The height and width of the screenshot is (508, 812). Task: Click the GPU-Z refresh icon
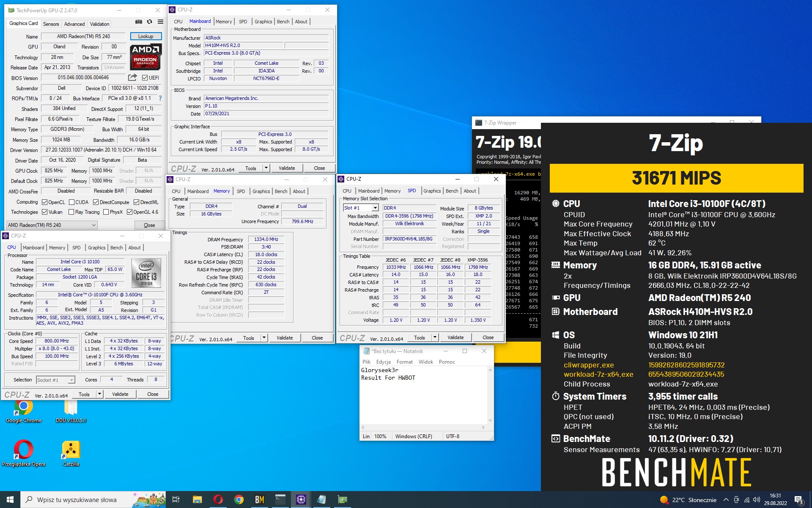click(x=149, y=22)
